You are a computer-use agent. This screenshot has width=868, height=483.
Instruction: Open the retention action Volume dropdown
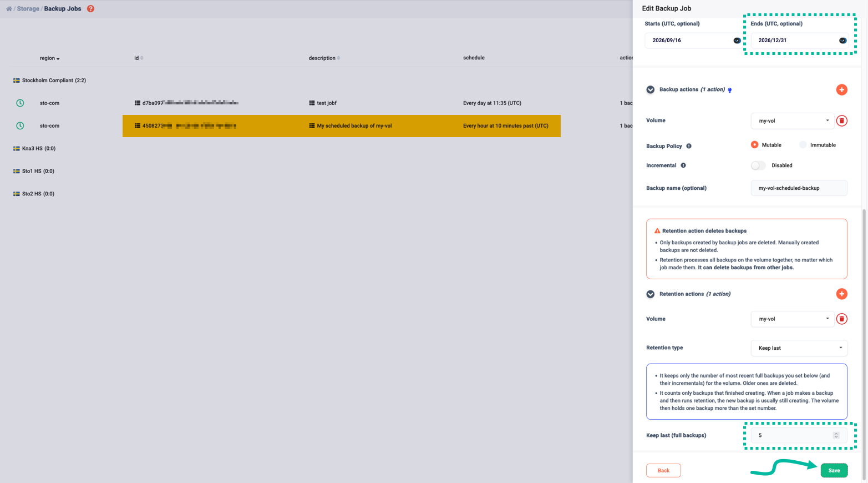click(x=792, y=319)
